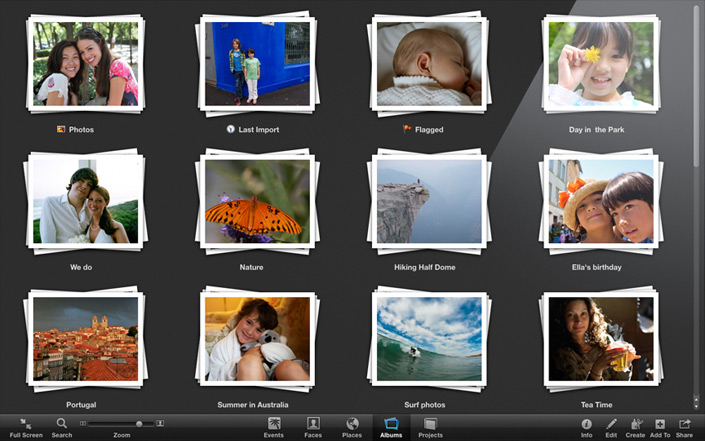The height and width of the screenshot is (441, 705).
Task: Click the 'We do' album title
Action: 81,267
